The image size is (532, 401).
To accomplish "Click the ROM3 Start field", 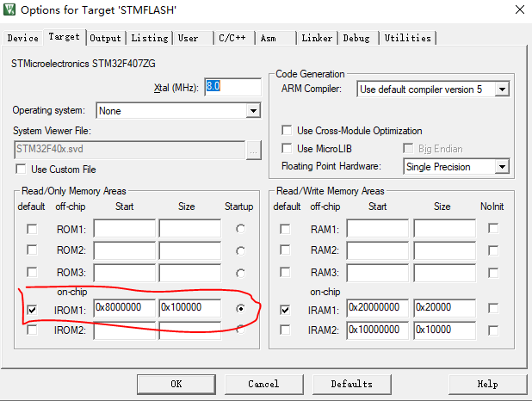I will point(125,273).
